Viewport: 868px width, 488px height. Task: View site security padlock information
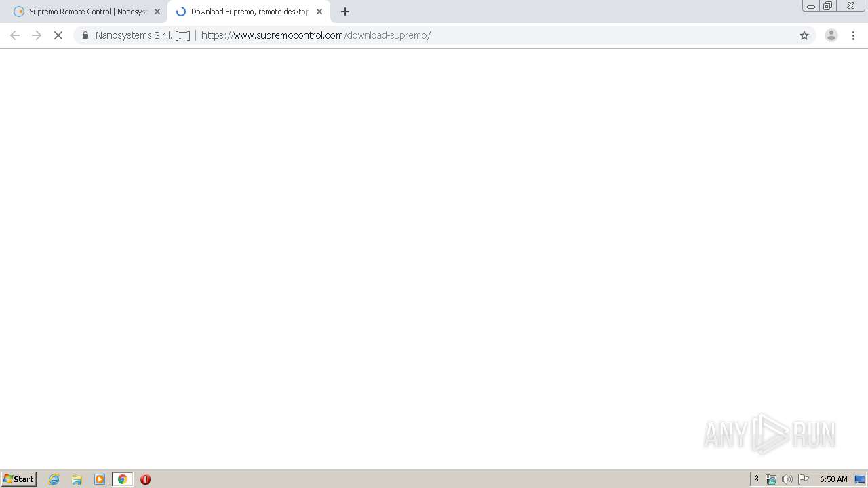coord(85,35)
